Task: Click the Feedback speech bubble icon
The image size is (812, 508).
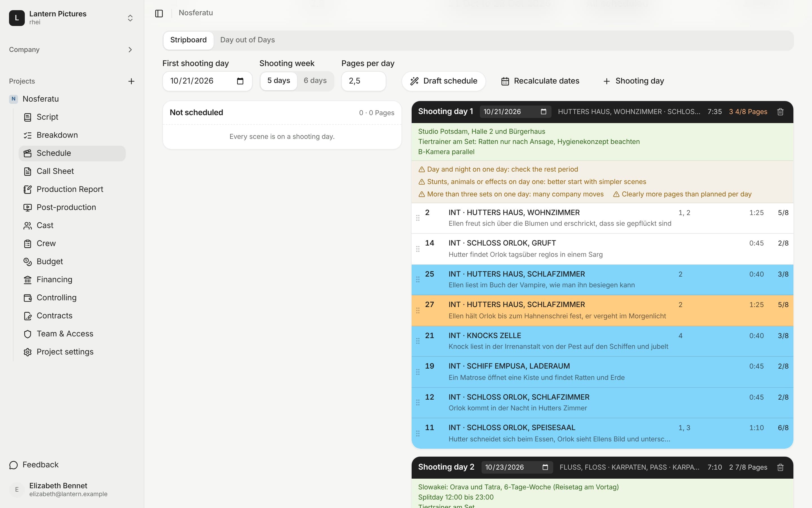Action: pos(14,465)
